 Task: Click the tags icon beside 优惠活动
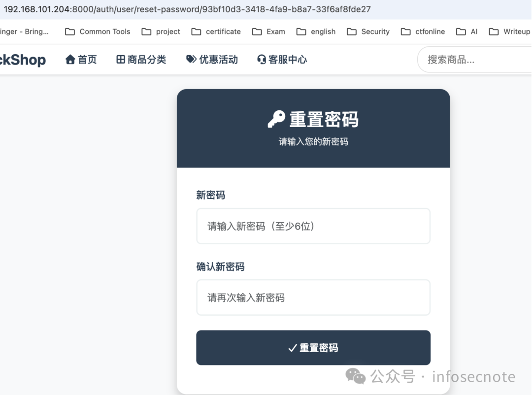click(x=191, y=59)
